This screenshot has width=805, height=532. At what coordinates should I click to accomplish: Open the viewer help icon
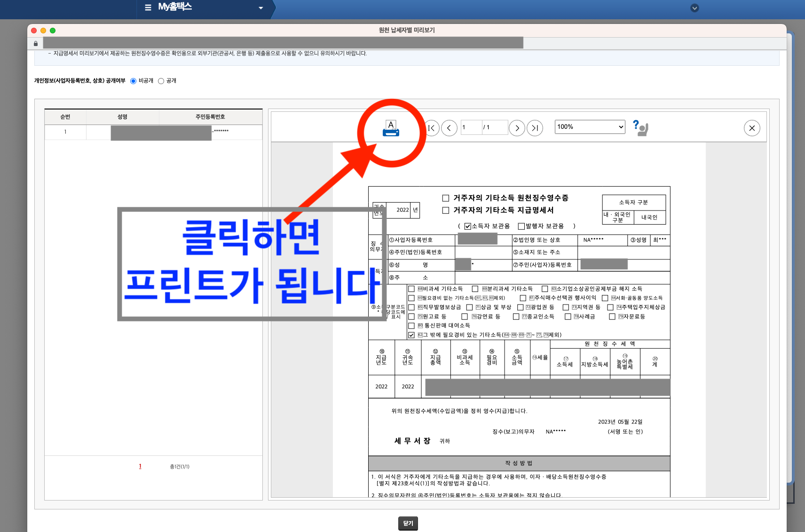tap(640, 128)
